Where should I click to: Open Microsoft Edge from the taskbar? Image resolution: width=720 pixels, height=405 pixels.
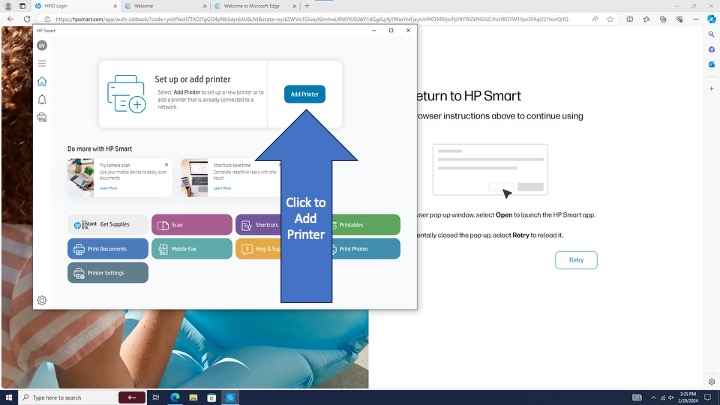[175, 398]
